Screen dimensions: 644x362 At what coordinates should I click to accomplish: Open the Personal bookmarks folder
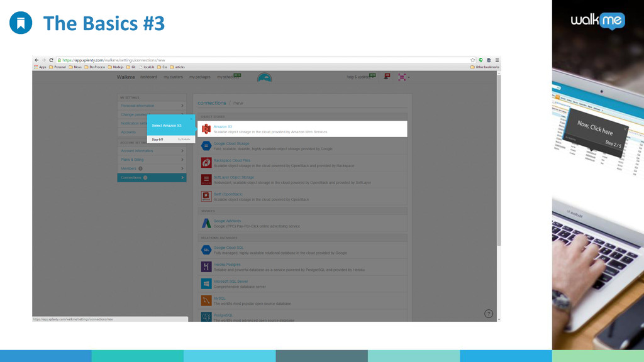click(57, 67)
